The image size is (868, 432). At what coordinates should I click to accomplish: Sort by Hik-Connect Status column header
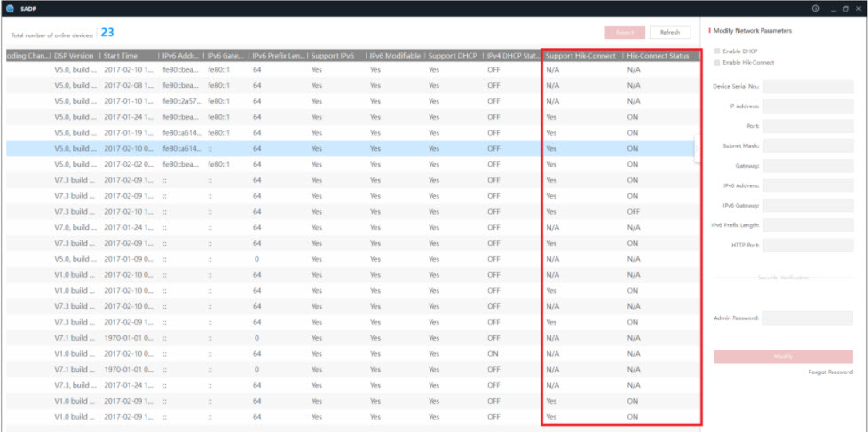point(657,55)
